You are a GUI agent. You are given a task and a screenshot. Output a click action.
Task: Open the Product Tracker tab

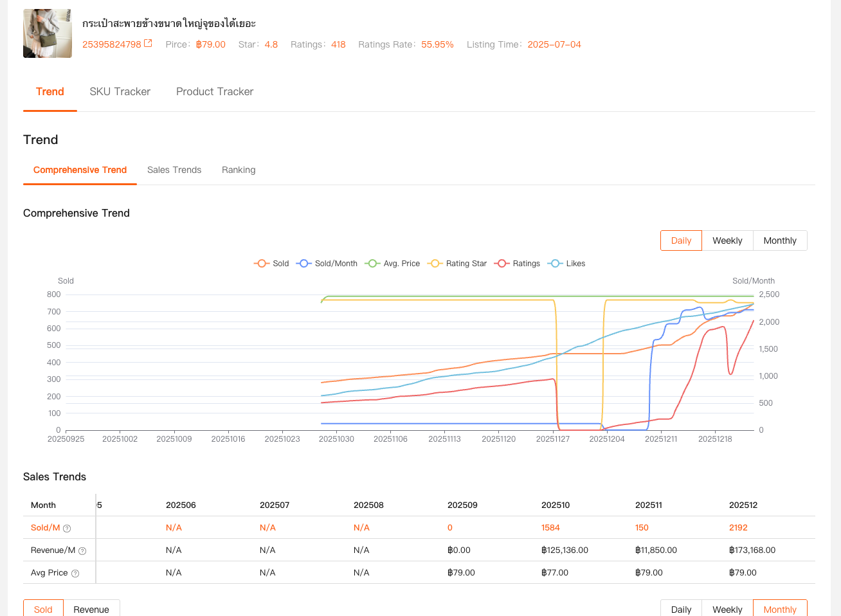coord(215,92)
